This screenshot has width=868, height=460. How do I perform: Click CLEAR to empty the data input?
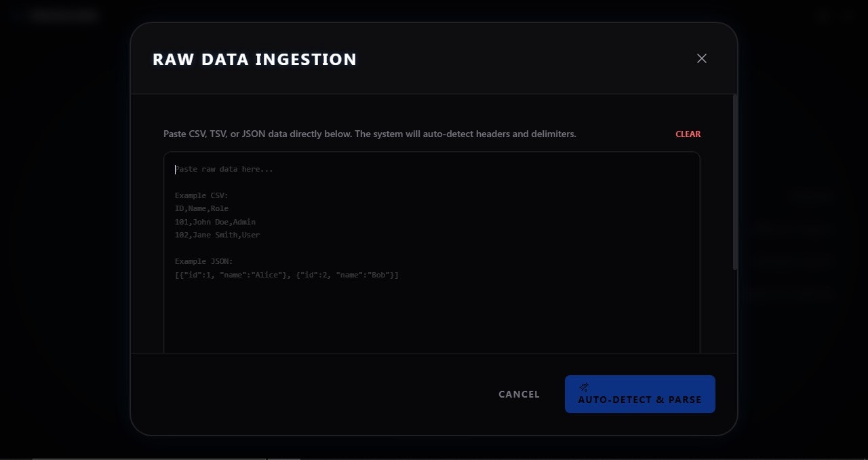coord(688,134)
